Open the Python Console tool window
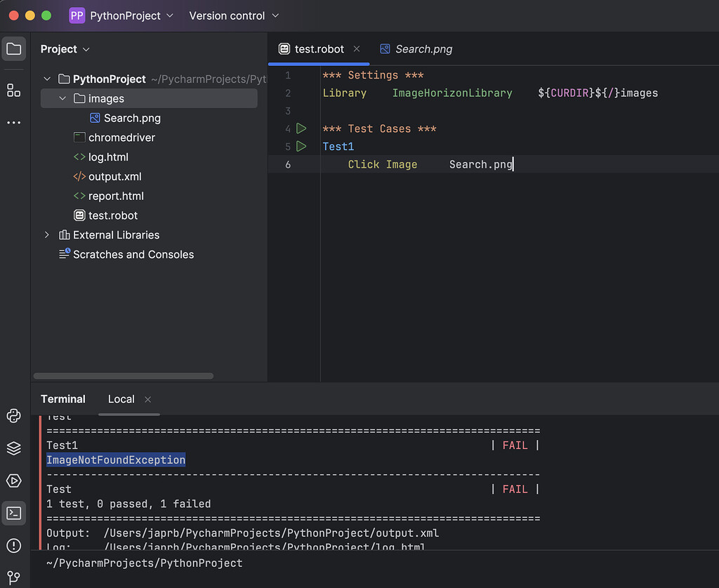719x588 pixels. [x=13, y=416]
